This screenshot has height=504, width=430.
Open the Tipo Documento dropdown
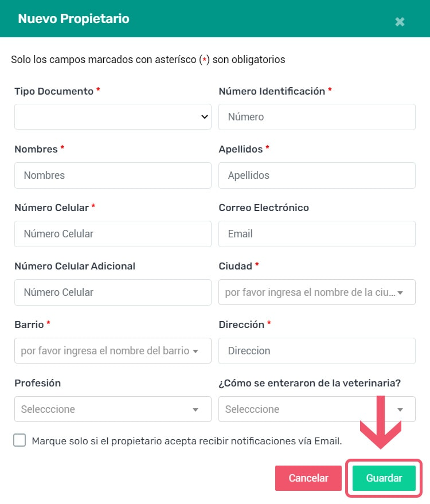coord(113,116)
